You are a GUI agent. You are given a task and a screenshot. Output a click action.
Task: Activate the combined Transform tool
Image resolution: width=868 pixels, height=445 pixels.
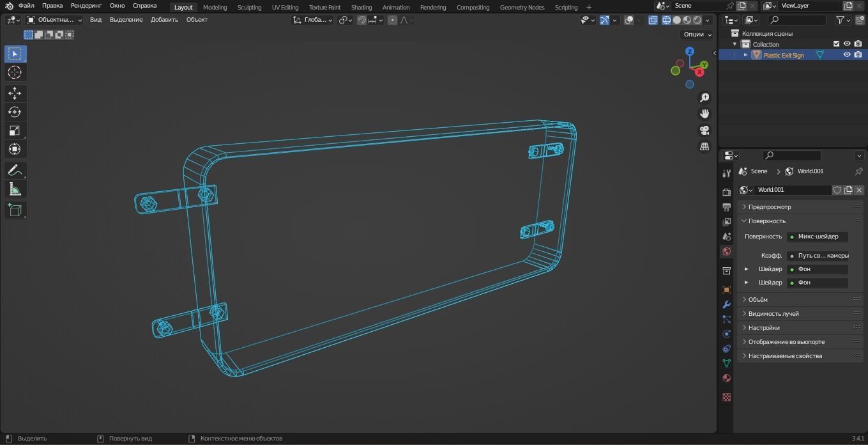click(15, 149)
